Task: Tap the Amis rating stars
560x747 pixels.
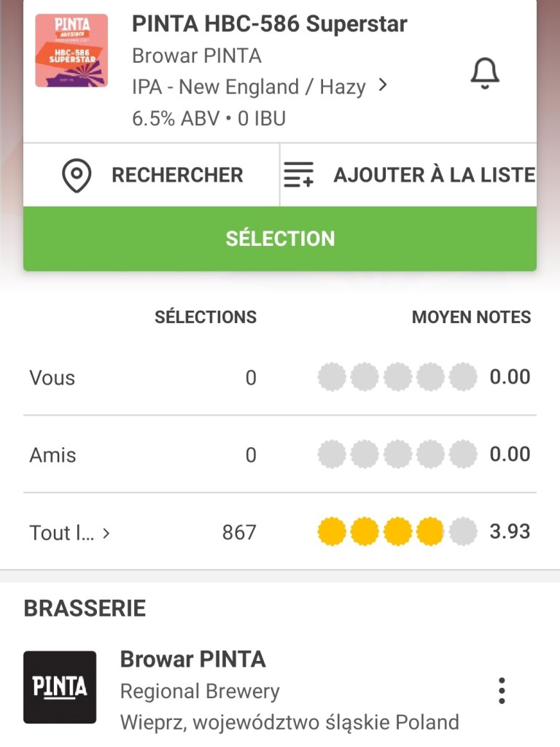Action: coord(397,454)
